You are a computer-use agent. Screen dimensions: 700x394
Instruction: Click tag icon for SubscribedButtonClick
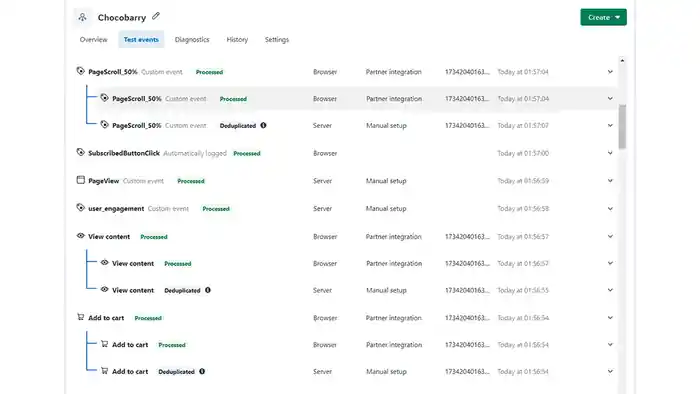click(80, 152)
